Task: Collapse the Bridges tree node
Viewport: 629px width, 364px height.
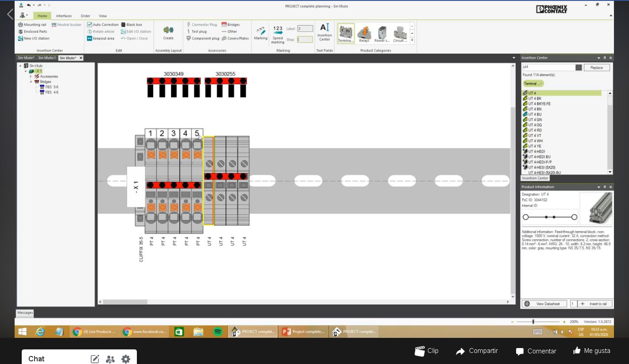Action: tap(31, 82)
